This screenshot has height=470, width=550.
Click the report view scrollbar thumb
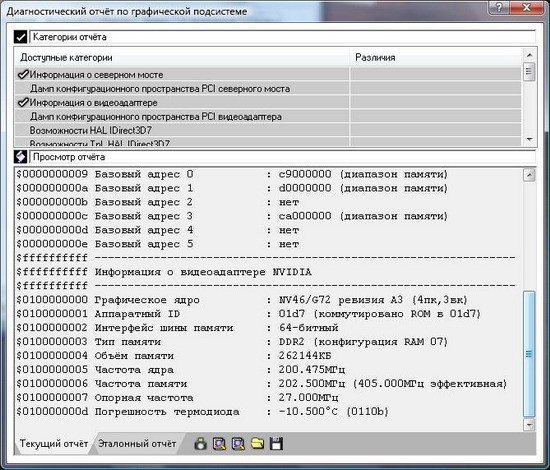coord(529,354)
